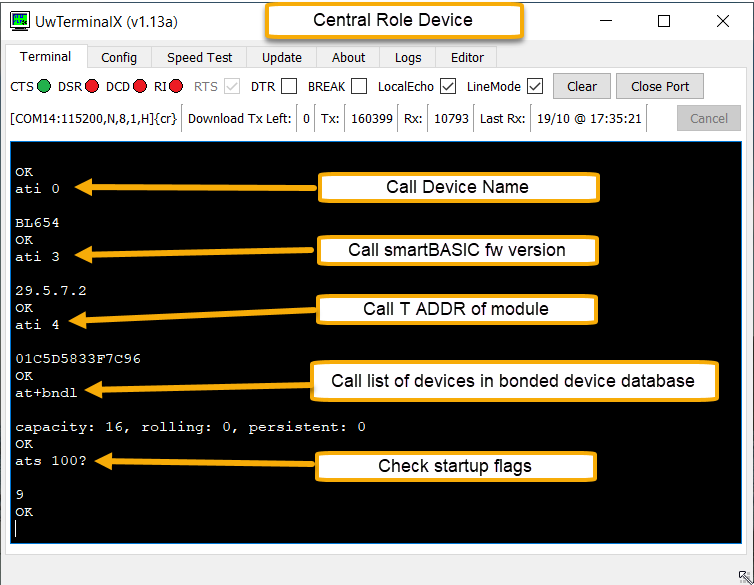The image size is (754, 585).
Task: Disable the LocalEcho checkbox
Action: [448, 87]
